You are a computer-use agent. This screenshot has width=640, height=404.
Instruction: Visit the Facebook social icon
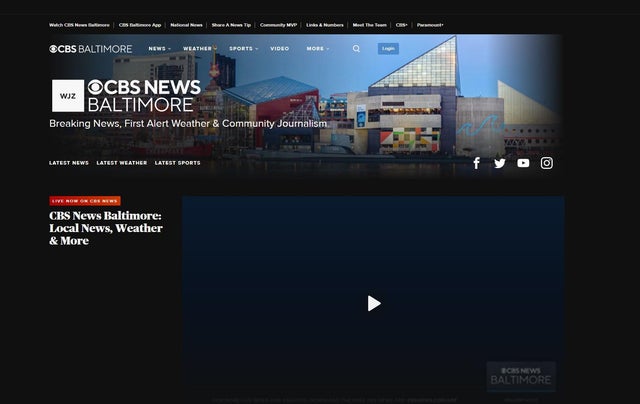click(476, 163)
